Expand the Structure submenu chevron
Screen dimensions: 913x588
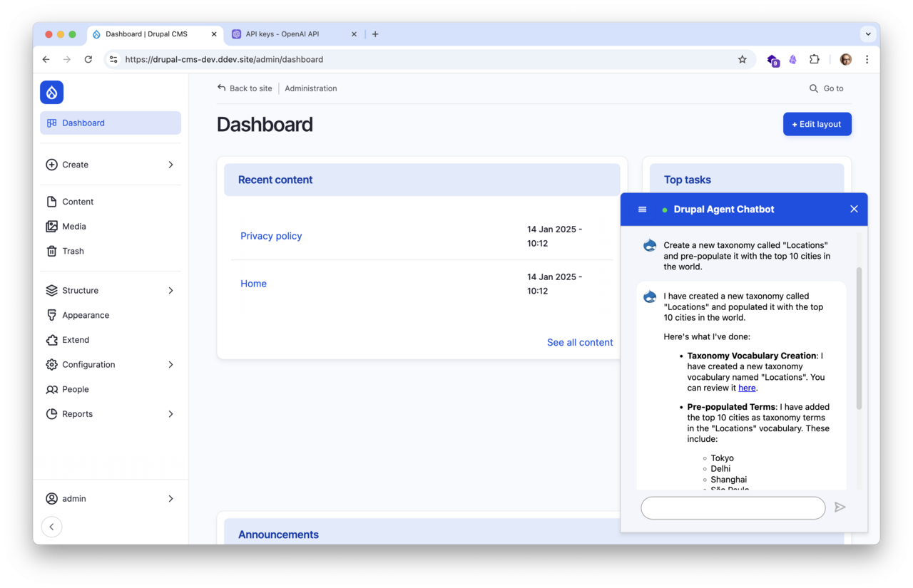pos(170,291)
